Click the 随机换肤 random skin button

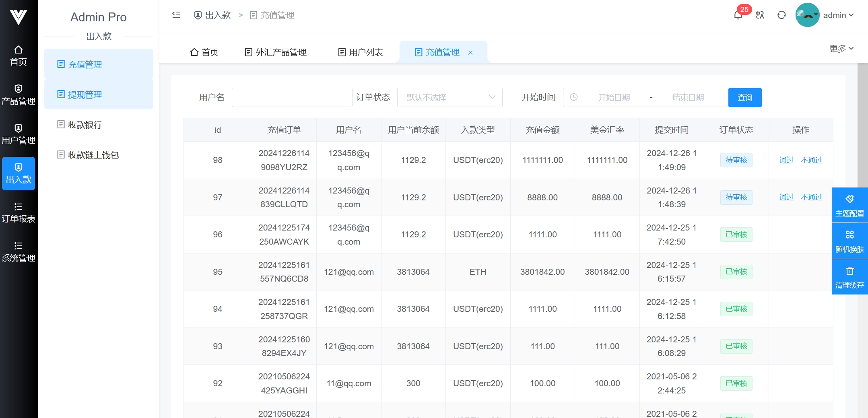point(849,241)
